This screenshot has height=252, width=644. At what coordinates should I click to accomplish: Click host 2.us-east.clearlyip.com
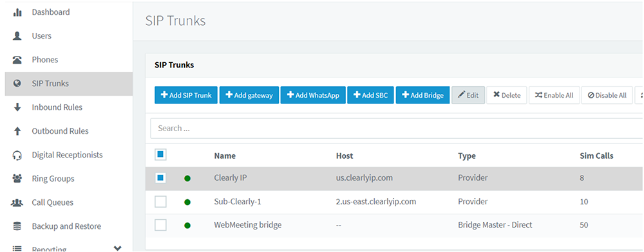376,202
